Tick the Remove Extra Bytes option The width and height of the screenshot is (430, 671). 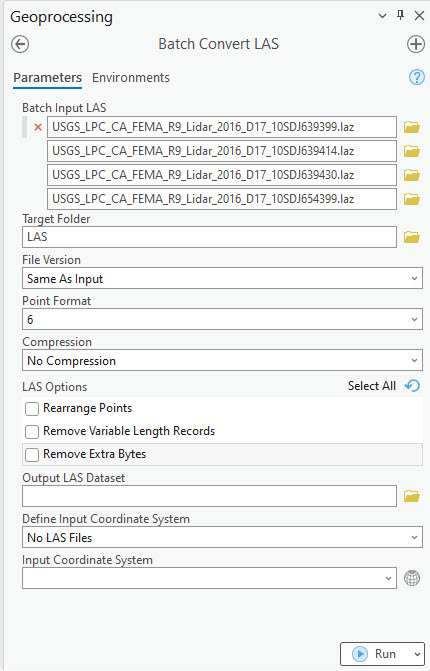(x=32, y=455)
